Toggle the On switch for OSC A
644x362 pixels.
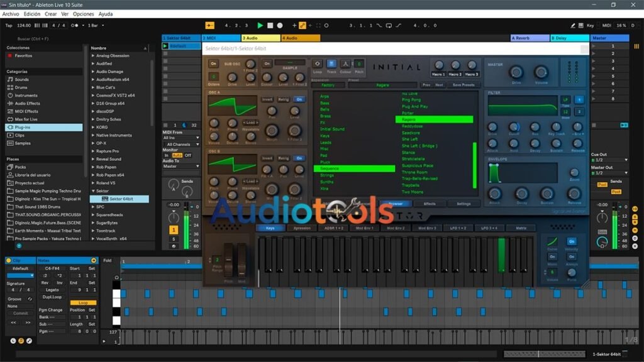click(x=299, y=99)
